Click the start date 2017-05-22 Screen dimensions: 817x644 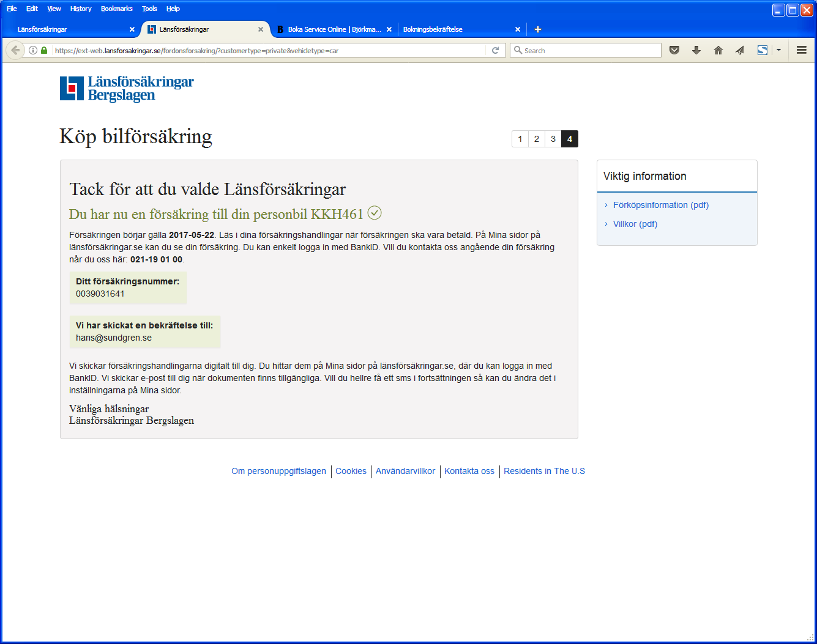coord(192,235)
